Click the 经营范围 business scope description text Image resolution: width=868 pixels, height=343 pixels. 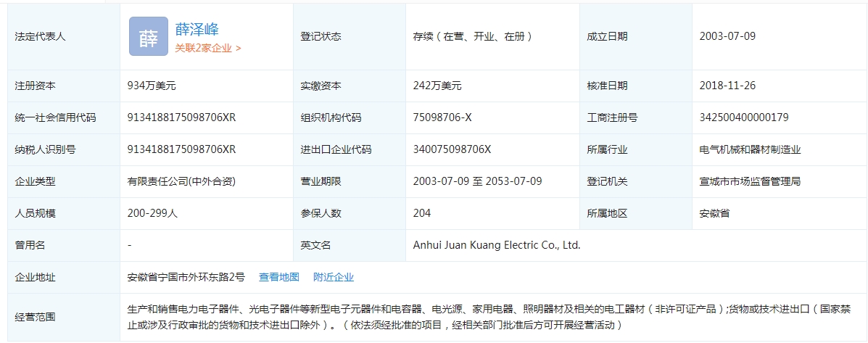(486, 317)
